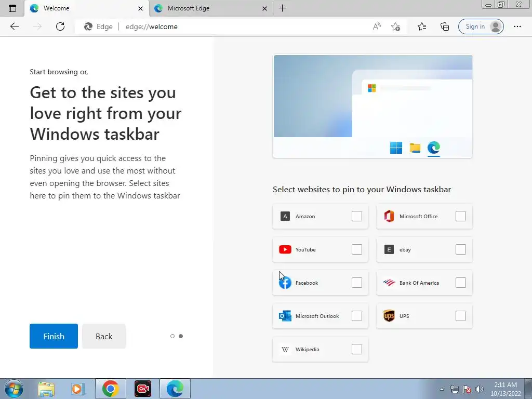Open a new tab

[282, 8]
